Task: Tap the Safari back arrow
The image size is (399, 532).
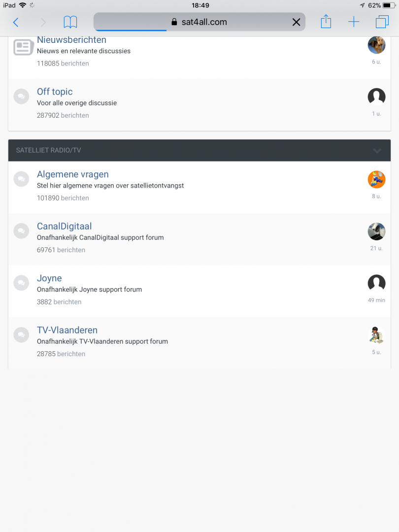Action: (x=16, y=22)
